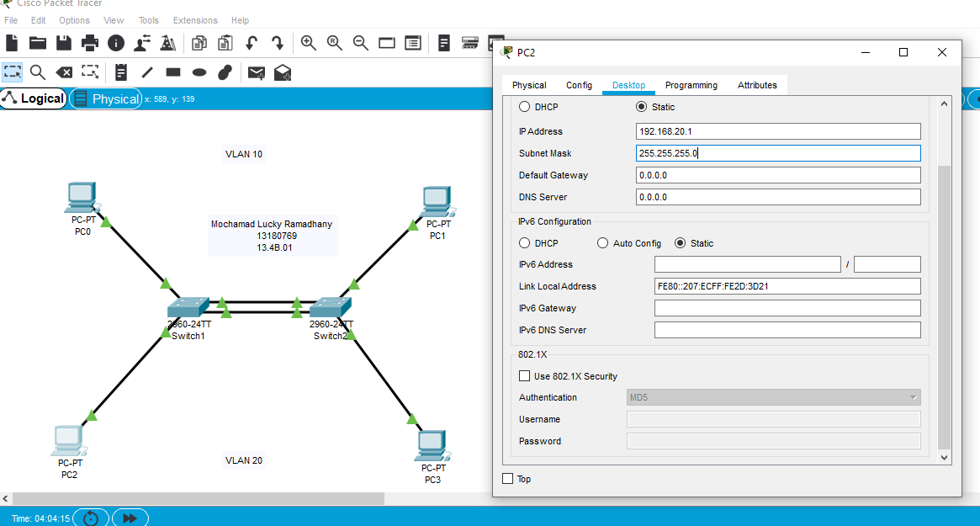Open a file with the folder icon
The image size is (980, 526).
(38, 43)
